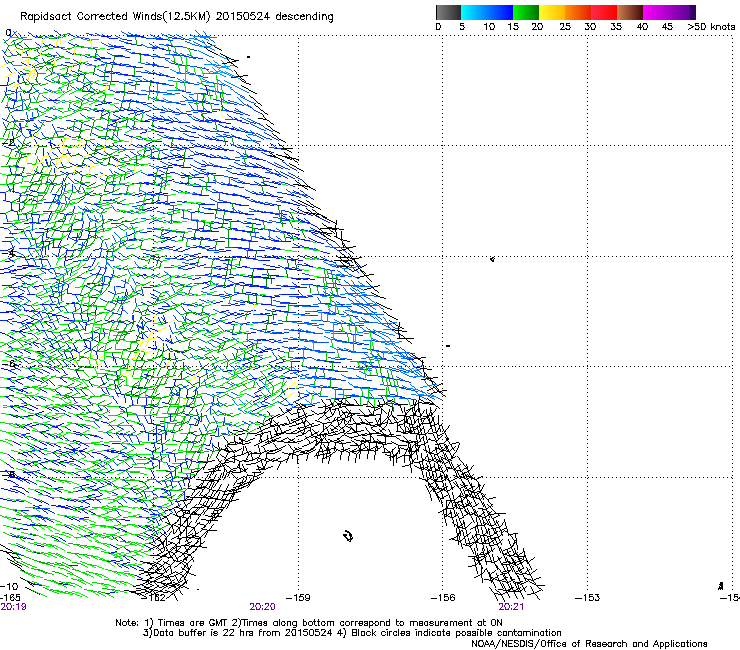Click the '-8' latitude axis label
740x650 pixels.
(x=9, y=475)
